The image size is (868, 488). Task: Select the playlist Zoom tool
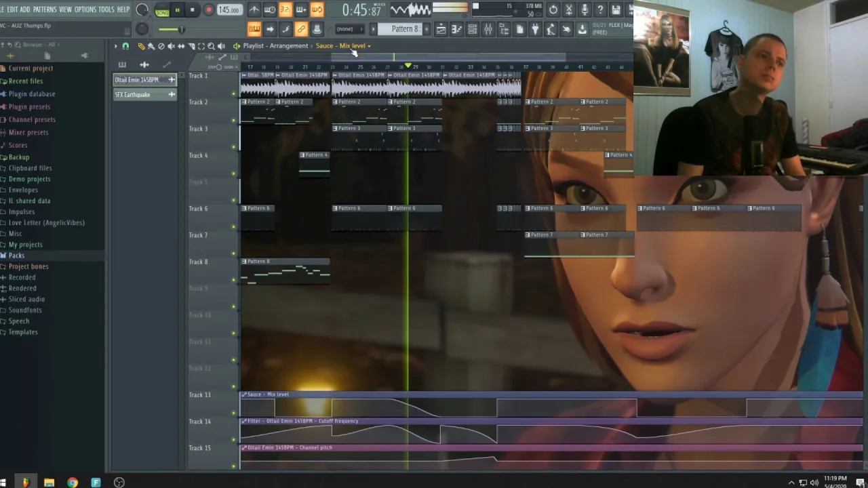pos(211,46)
